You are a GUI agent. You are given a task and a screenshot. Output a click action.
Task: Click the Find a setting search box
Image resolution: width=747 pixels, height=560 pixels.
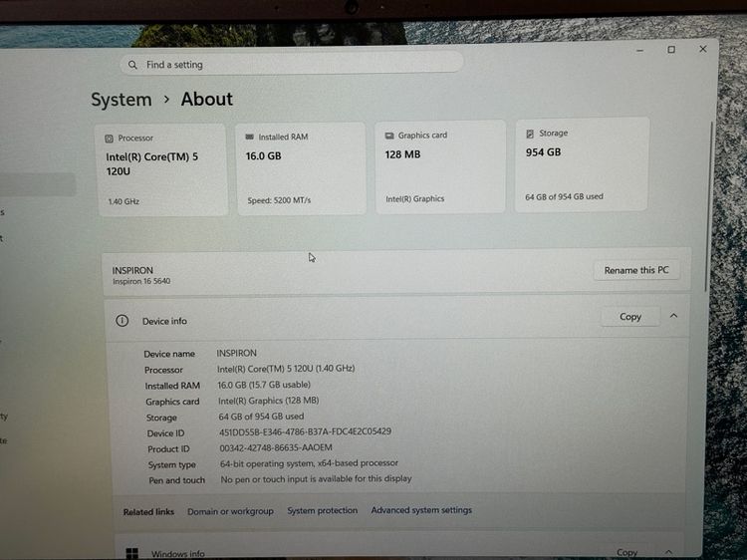tap(292, 64)
